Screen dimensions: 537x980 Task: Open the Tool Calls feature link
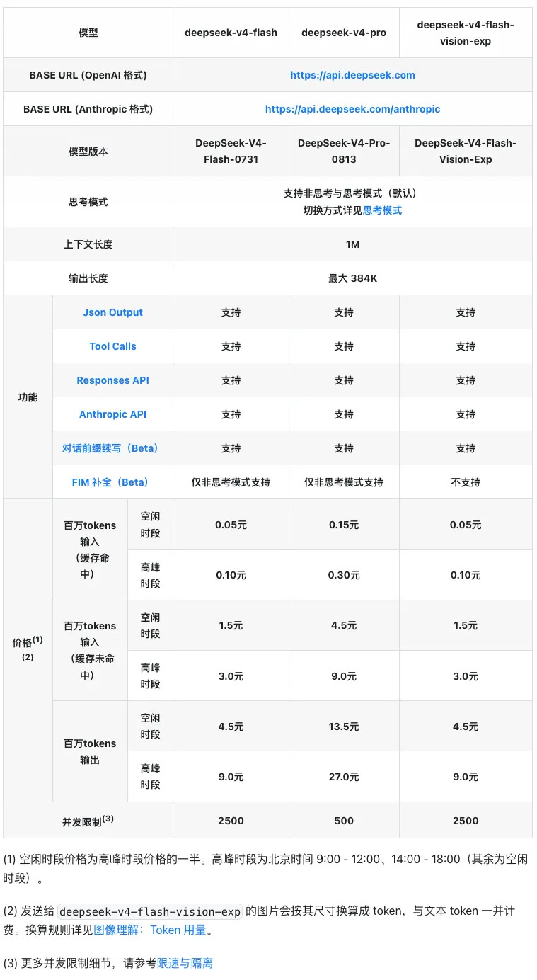(112, 346)
